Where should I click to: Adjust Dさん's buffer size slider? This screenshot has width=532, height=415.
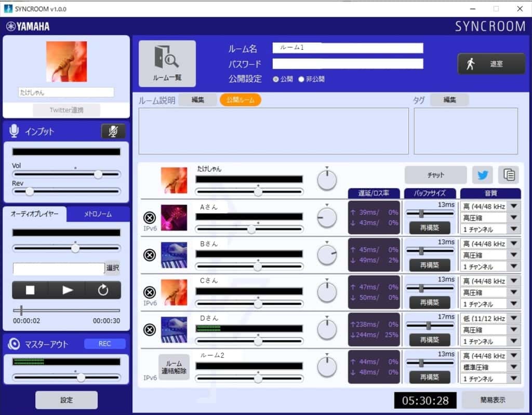pyautogui.click(x=430, y=326)
